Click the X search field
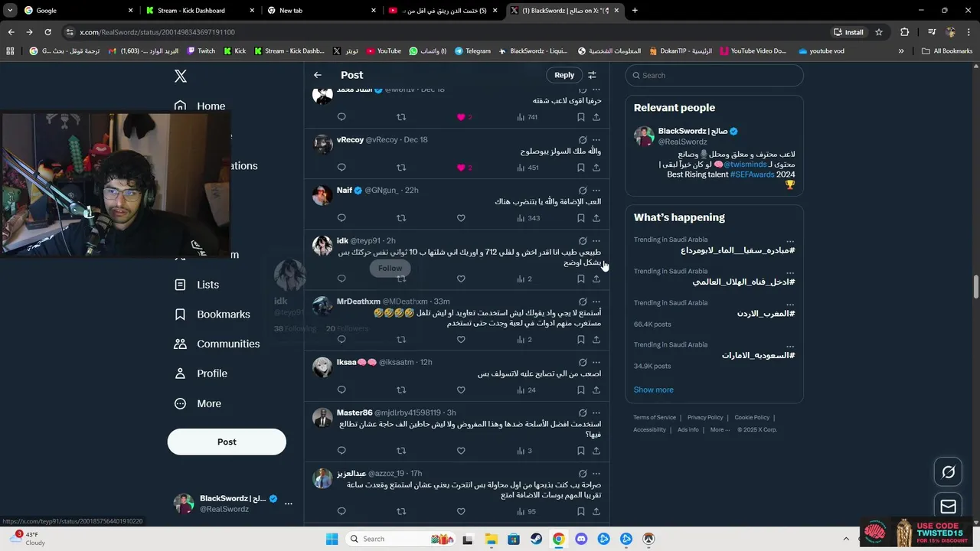This screenshot has width=980, height=551. point(714,75)
